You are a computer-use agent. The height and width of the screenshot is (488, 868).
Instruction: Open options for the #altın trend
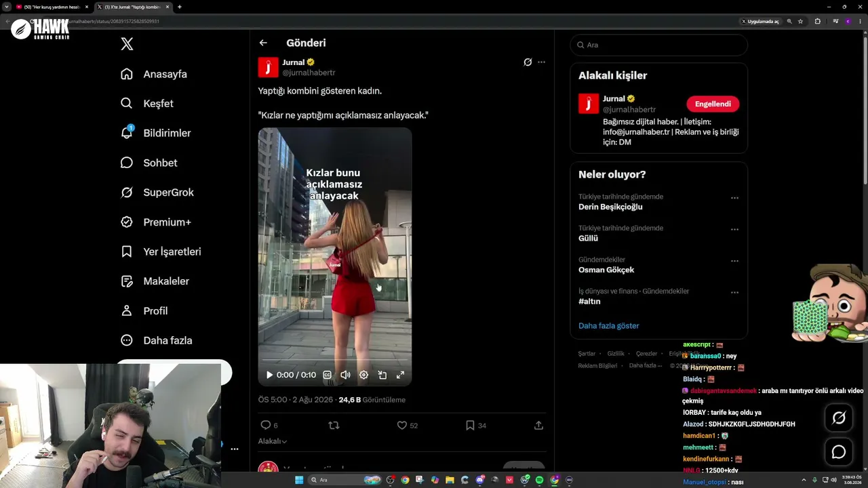tap(734, 293)
